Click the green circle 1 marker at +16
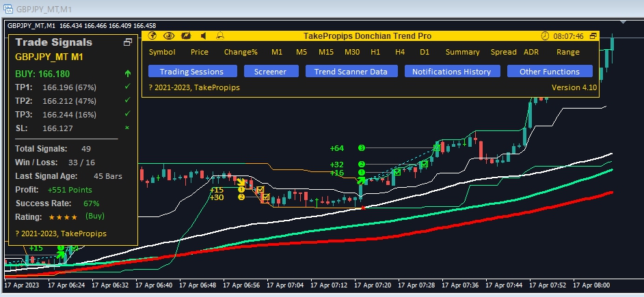 [x=362, y=172]
